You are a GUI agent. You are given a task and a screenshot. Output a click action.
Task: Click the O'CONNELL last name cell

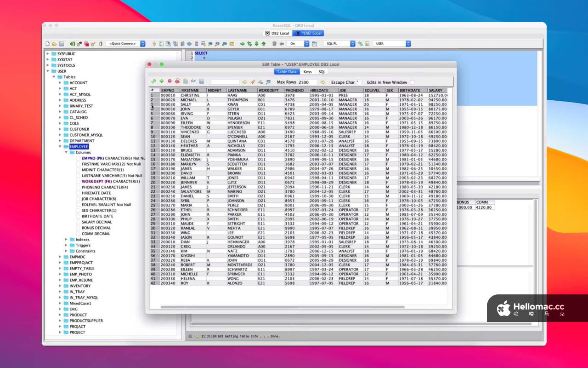(x=242, y=137)
